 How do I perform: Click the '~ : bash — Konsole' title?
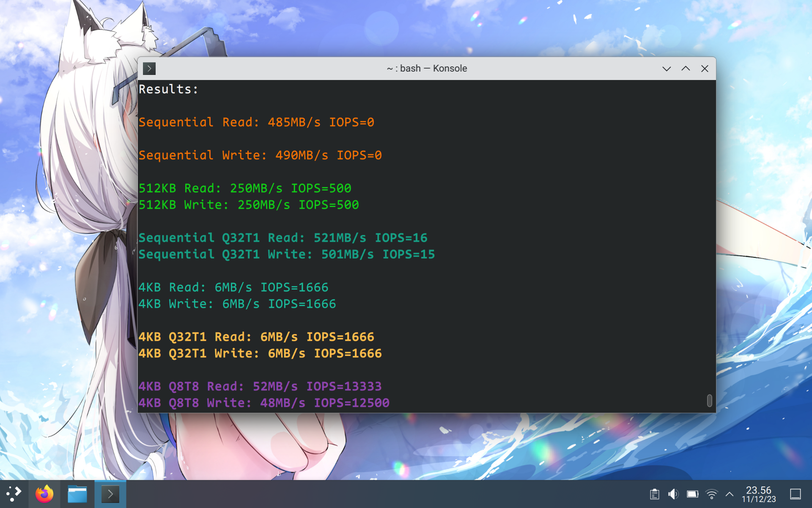pos(427,69)
